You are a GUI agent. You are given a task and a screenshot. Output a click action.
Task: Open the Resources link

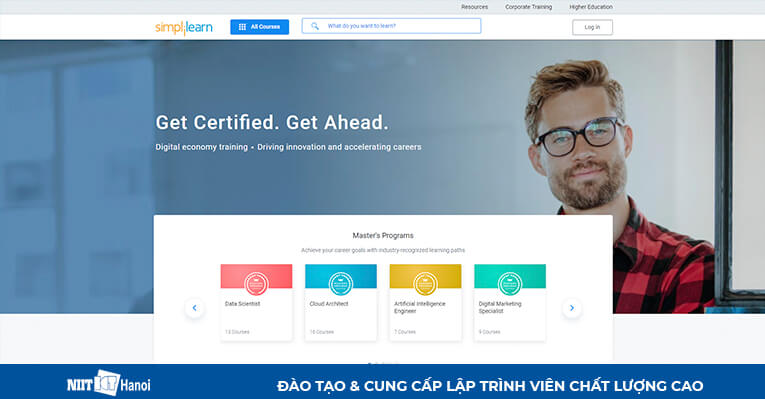474,7
